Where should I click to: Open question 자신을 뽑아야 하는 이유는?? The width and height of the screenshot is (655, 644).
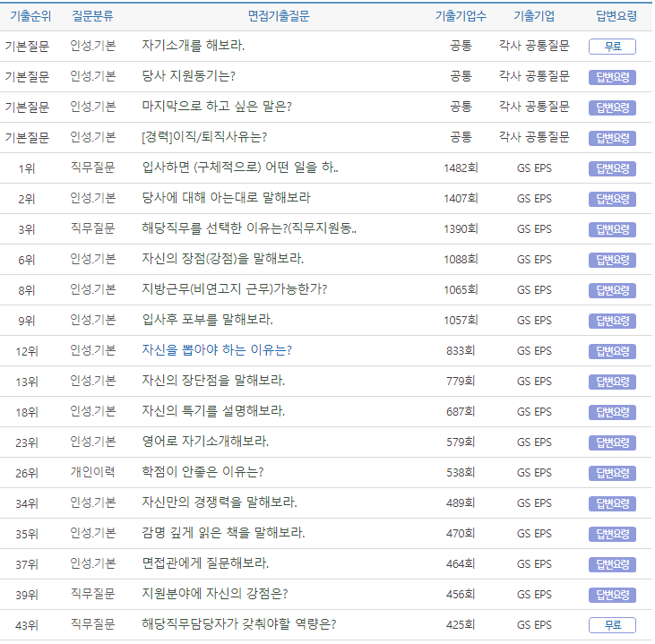pos(217,350)
